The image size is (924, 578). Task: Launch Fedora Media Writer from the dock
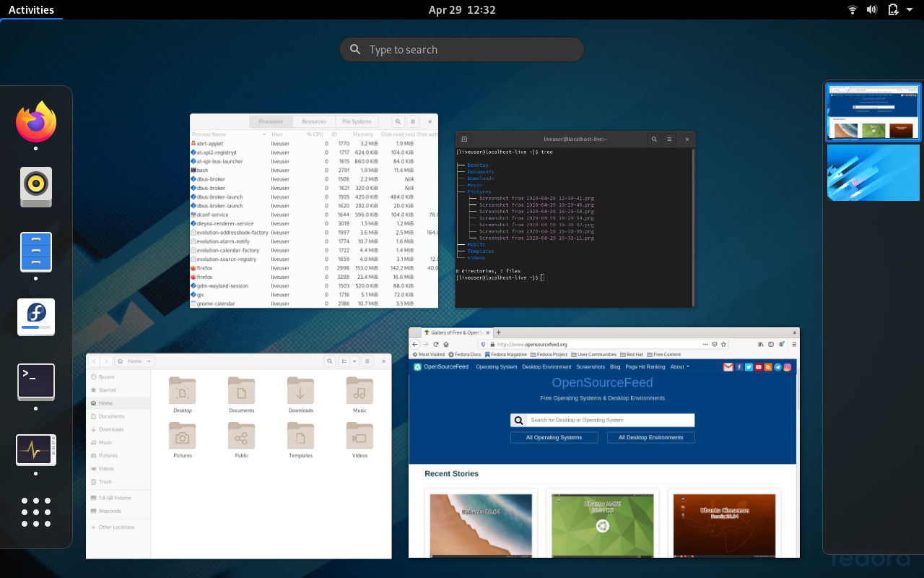click(x=36, y=316)
